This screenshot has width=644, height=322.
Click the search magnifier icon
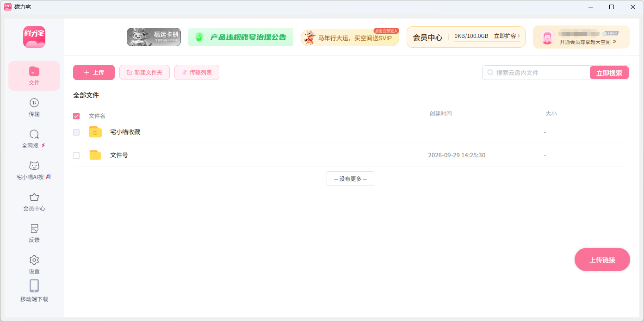click(x=490, y=73)
